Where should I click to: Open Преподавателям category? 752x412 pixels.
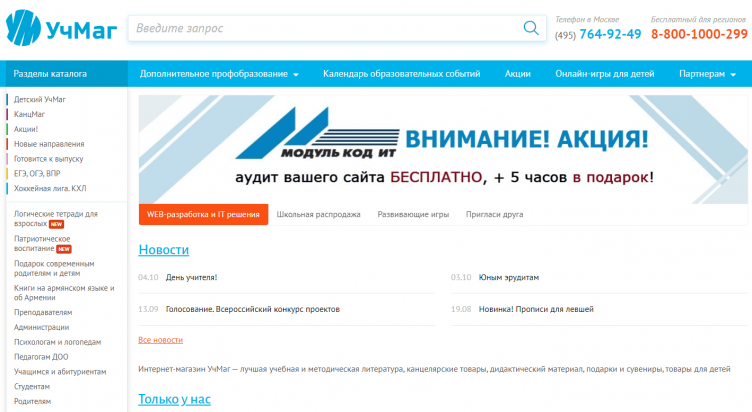43,312
